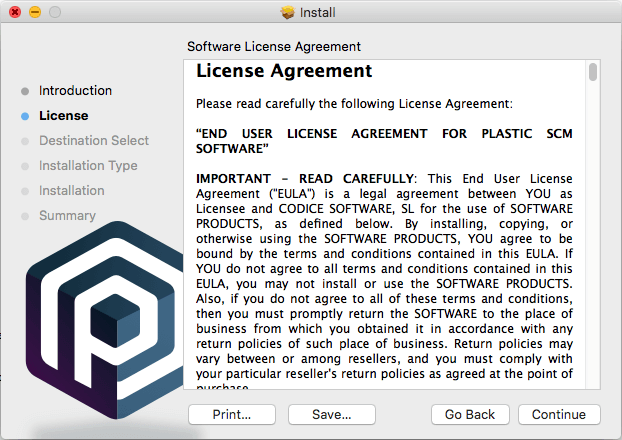Click 'Please read carefully the following License Agreement:'

[x=354, y=104]
